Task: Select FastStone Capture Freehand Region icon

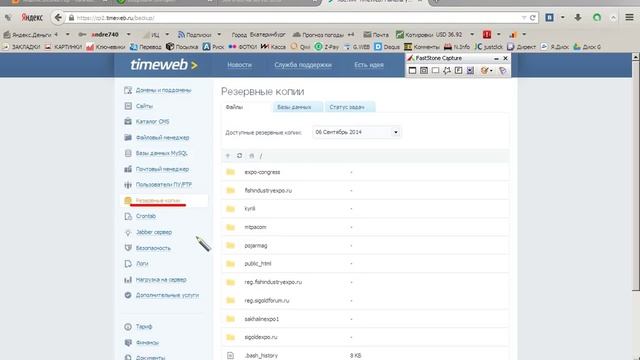Action: 447,71
